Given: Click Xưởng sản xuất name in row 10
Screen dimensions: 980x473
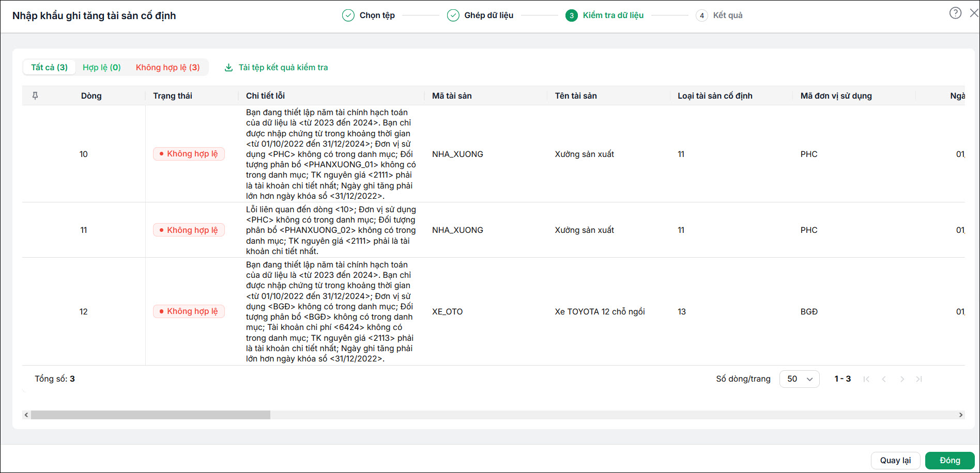Looking at the screenshot, I should tap(585, 154).
